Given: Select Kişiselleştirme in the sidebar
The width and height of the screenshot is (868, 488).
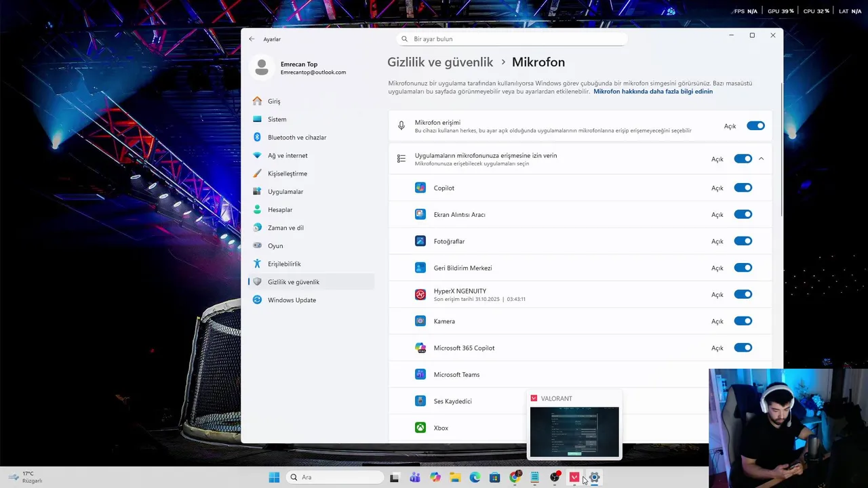Looking at the screenshot, I should pyautogui.click(x=311, y=174).
